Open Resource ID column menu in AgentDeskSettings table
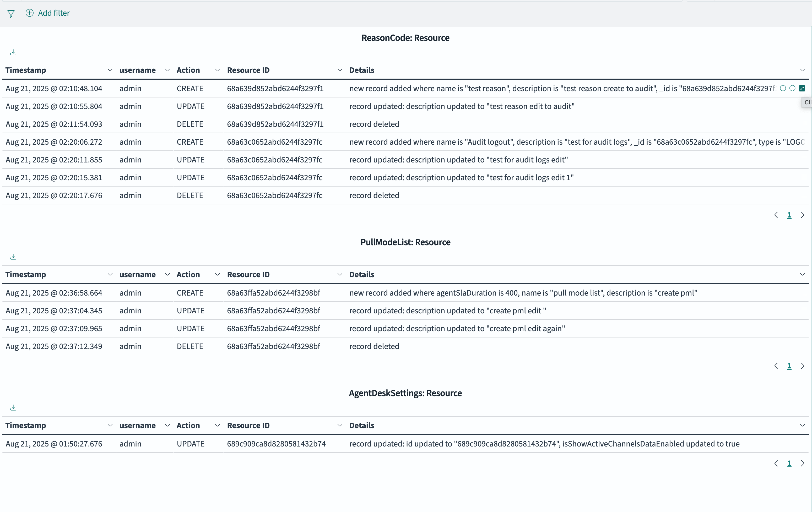The height and width of the screenshot is (512, 812). pyautogui.click(x=340, y=426)
